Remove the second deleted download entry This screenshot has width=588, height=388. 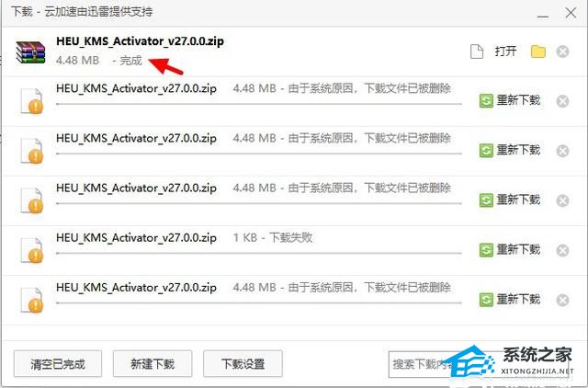tap(562, 151)
